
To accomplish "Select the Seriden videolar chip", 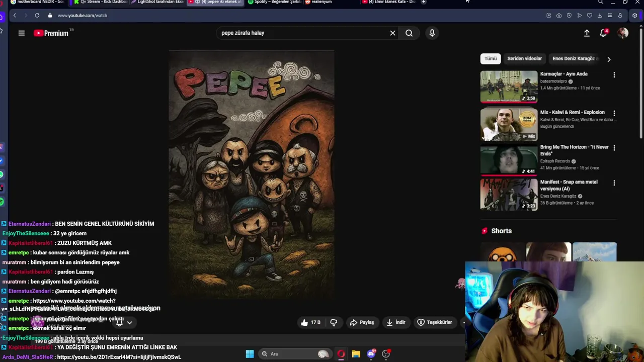I will (525, 59).
